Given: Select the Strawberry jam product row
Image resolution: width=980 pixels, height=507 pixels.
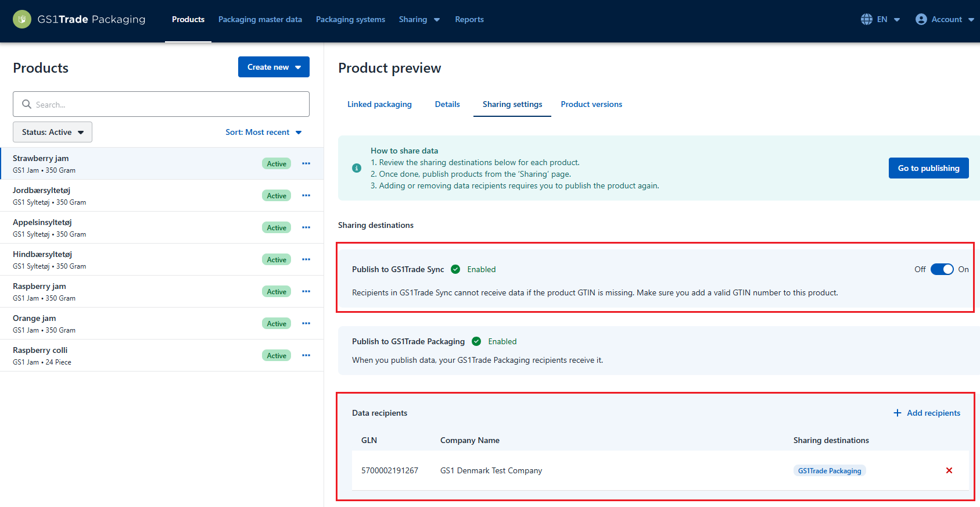Looking at the screenshot, I should [x=161, y=163].
